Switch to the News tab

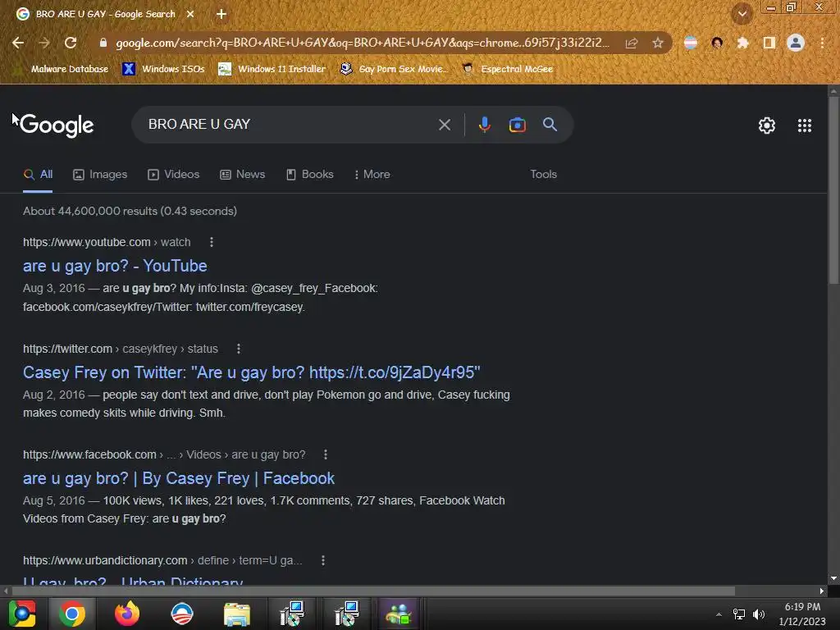click(x=243, y=175)
